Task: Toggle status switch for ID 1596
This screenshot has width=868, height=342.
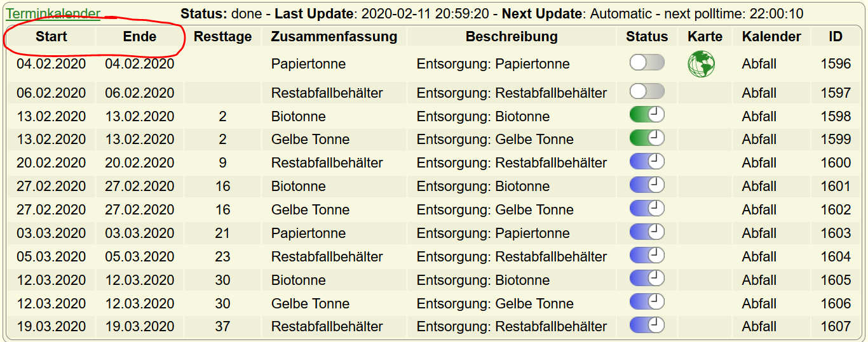Action: point(647,62)
